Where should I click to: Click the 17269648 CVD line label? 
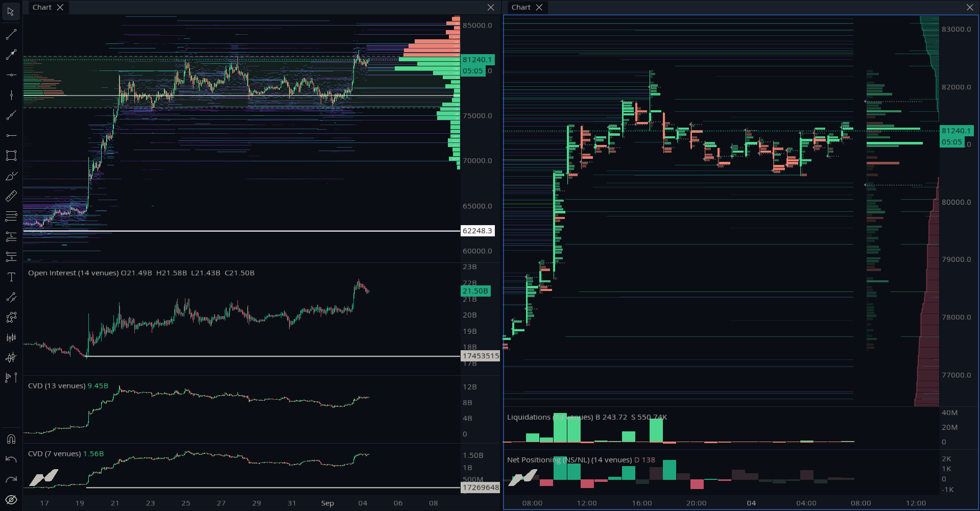480,488
